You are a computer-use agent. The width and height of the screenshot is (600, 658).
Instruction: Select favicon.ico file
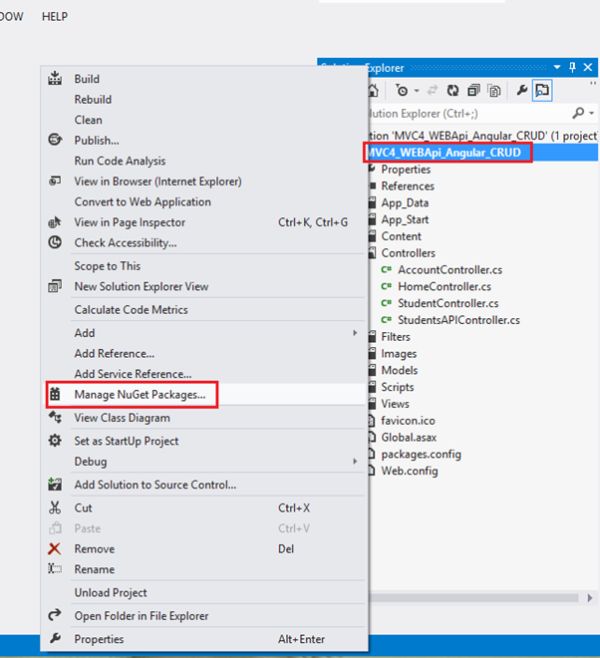coord(408,420)
